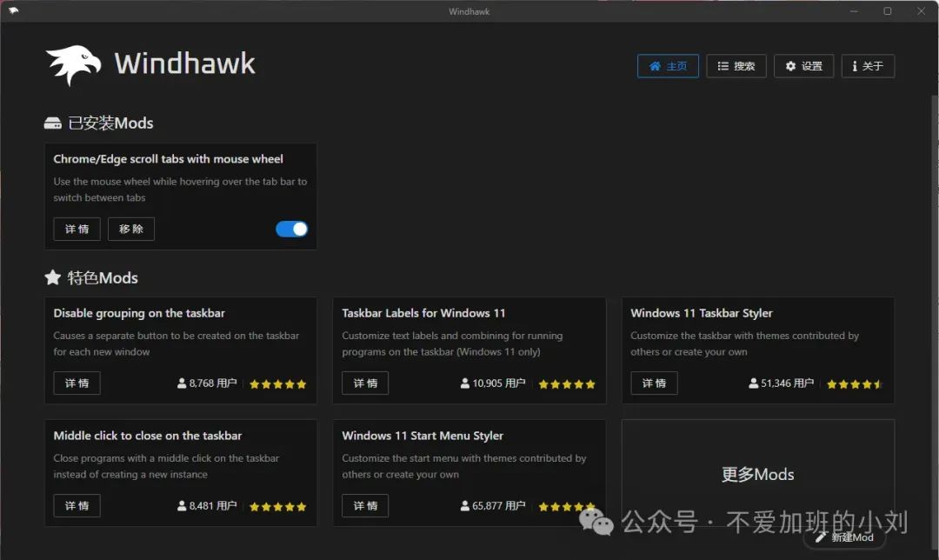This screenshot has width=939, height=560.
Task: Click star rating of Middle click mod
Action: (x=278, y=507)
